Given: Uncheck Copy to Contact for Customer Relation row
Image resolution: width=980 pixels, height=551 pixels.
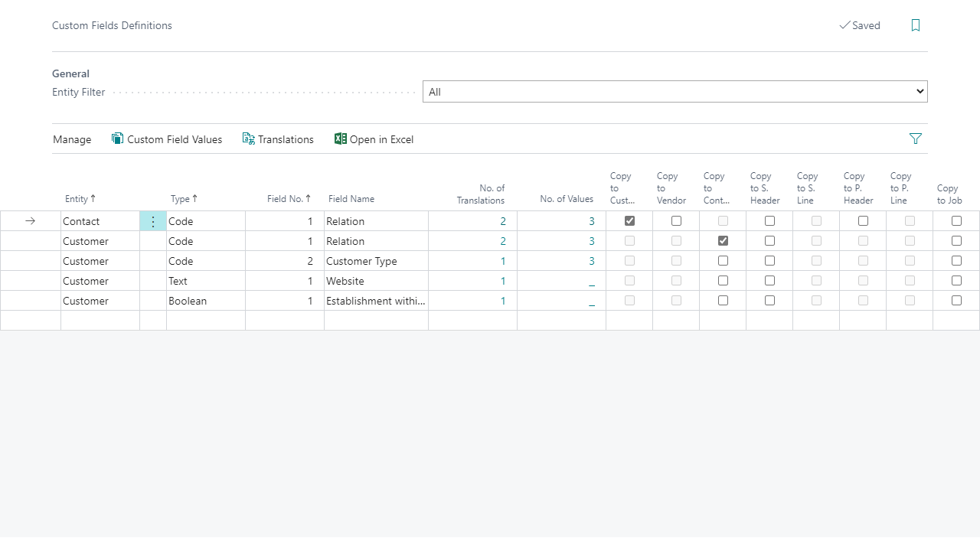Looking at the screenshot, I should (723, 241).
